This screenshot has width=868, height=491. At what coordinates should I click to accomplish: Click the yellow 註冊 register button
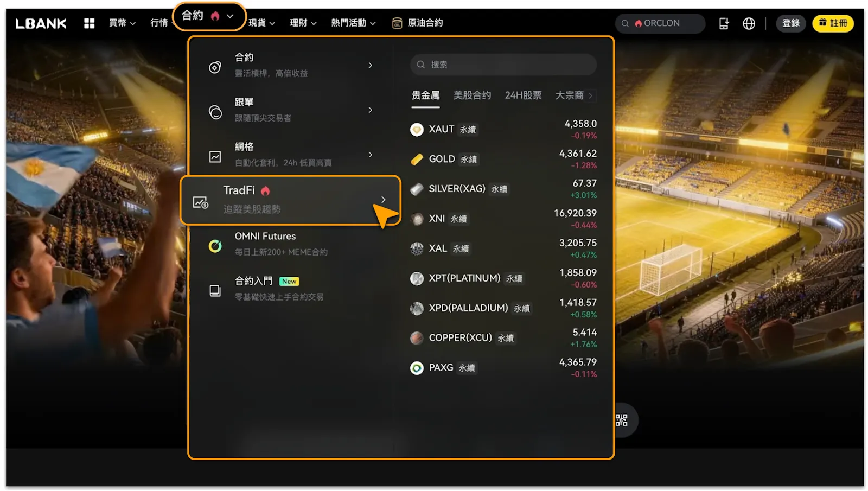(x=833, y=23)
